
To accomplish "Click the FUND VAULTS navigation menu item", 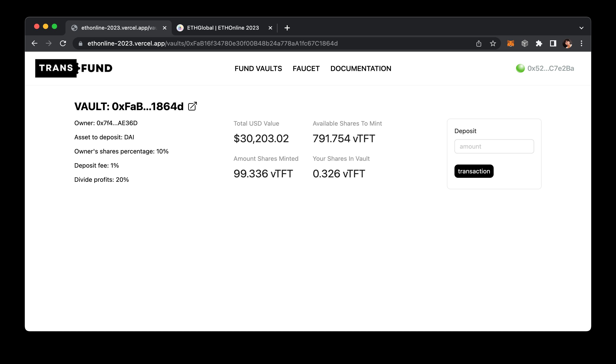I will point(258,68).
